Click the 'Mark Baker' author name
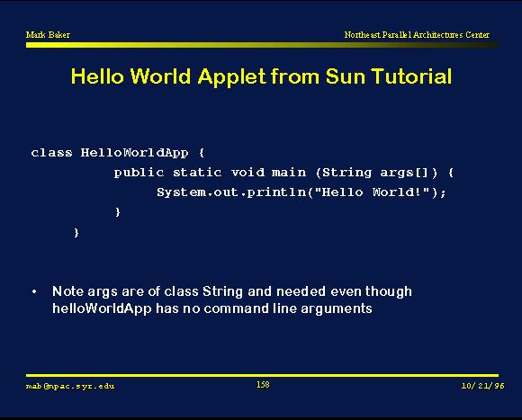Screen dimensions: 522x420 point(48,35)
